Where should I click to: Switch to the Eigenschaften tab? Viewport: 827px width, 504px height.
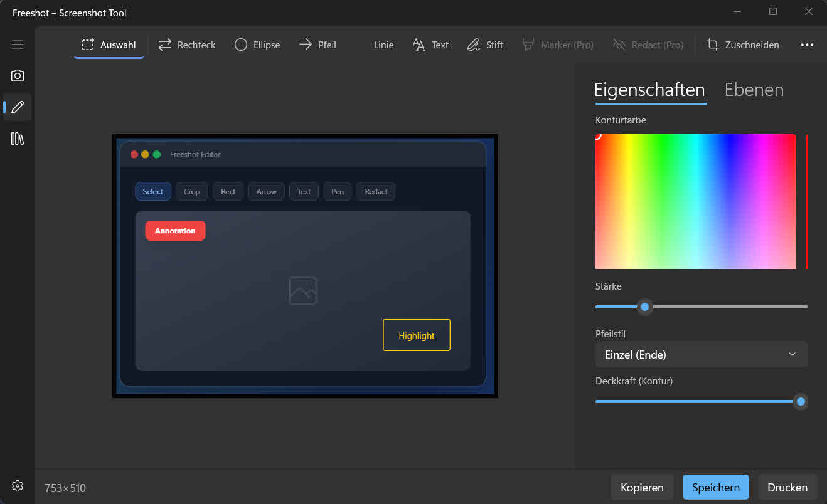[x=650, y=90]
